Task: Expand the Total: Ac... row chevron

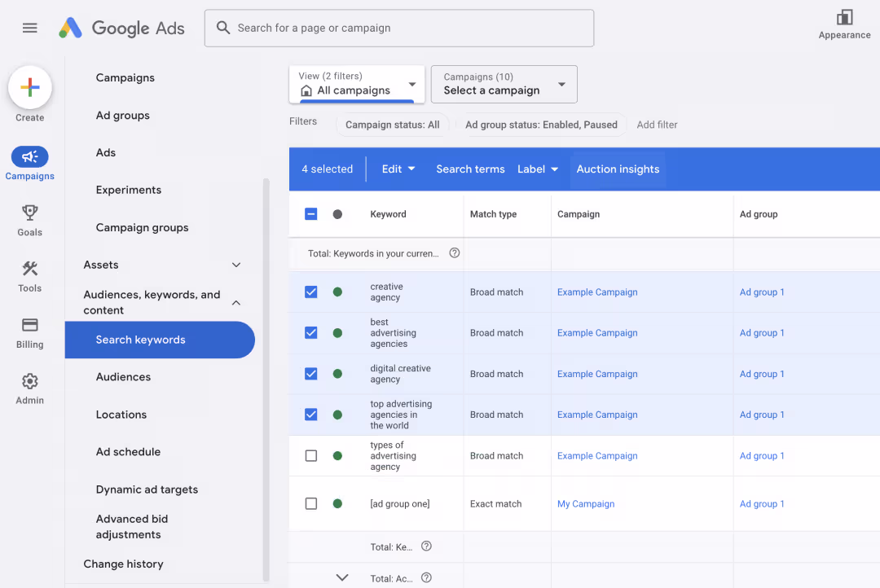Action: (341, 577)
